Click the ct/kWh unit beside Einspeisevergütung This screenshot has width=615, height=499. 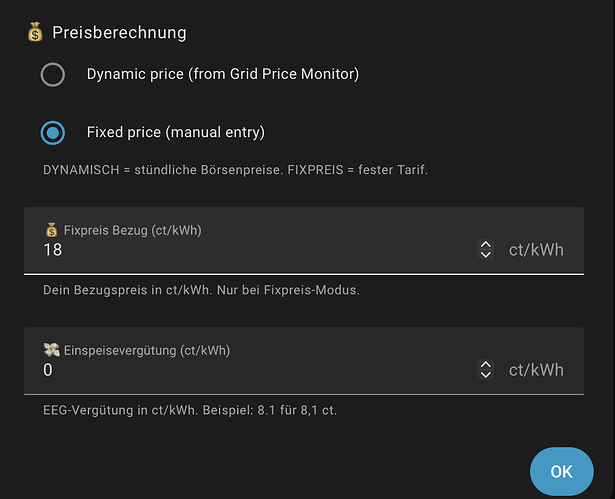(536, 370)
